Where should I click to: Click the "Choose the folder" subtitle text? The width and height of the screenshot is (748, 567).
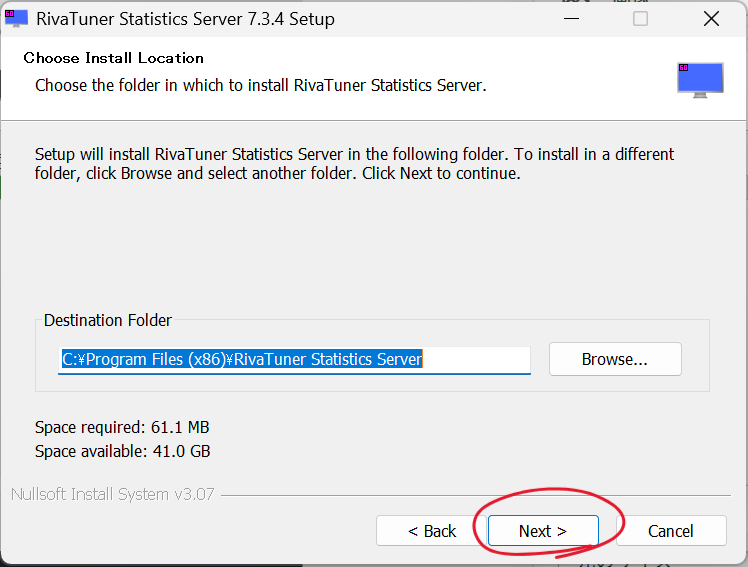(260, 85)
